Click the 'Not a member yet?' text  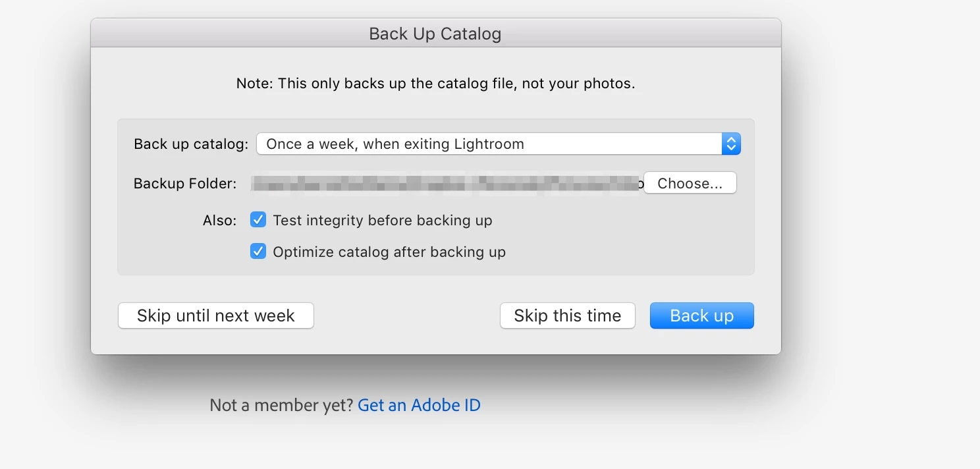pyautogui.click(x=281, y=405)
